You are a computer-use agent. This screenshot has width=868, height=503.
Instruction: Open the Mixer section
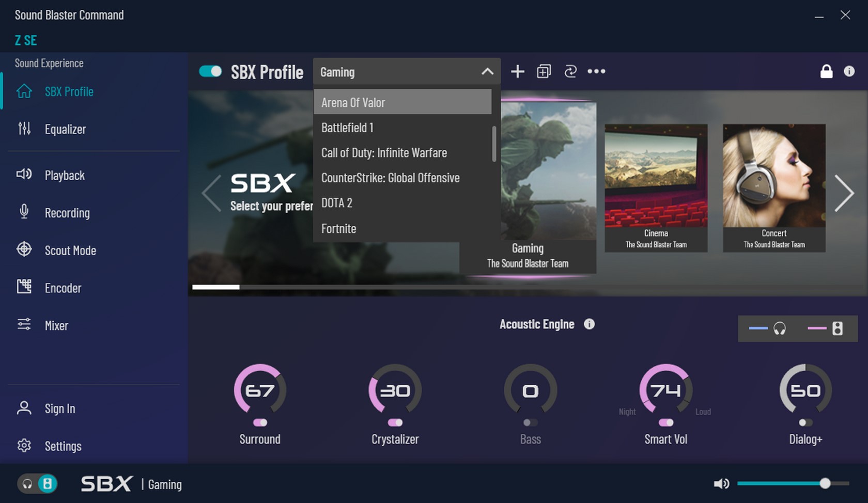[43, 325]
